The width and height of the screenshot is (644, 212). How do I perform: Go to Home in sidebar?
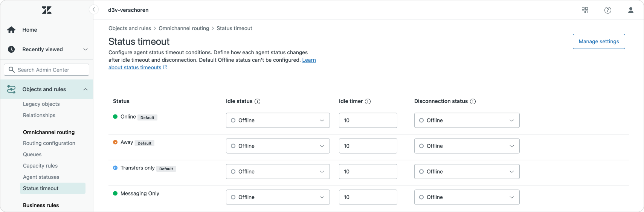point(29,30)
